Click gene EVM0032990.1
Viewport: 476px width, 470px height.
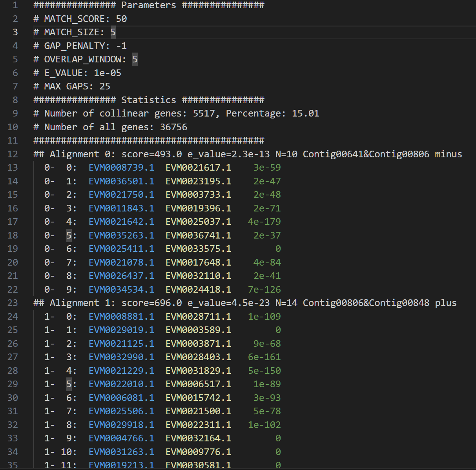coord(121,357)
